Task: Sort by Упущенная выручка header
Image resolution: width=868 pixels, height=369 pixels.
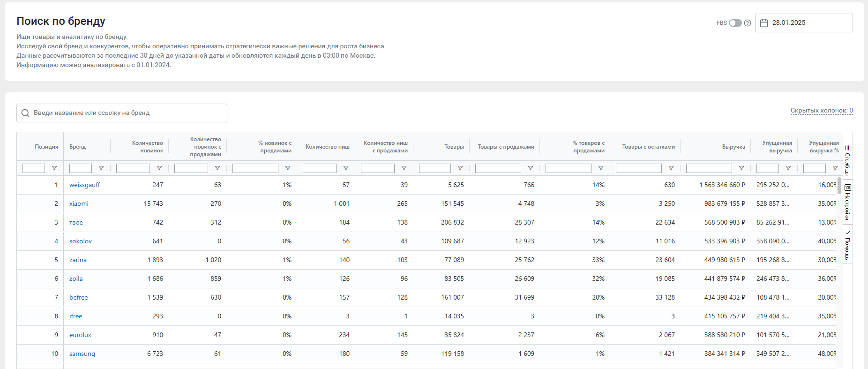Action: pyautogui.click(x=777, y=147)
